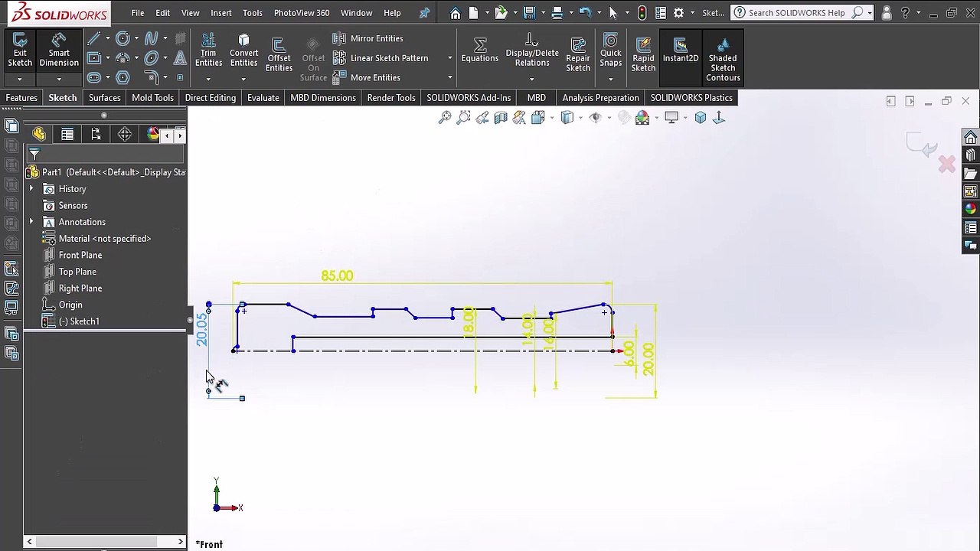
Task: Select the Circle sketch tool
Action: tap(122, 38)
